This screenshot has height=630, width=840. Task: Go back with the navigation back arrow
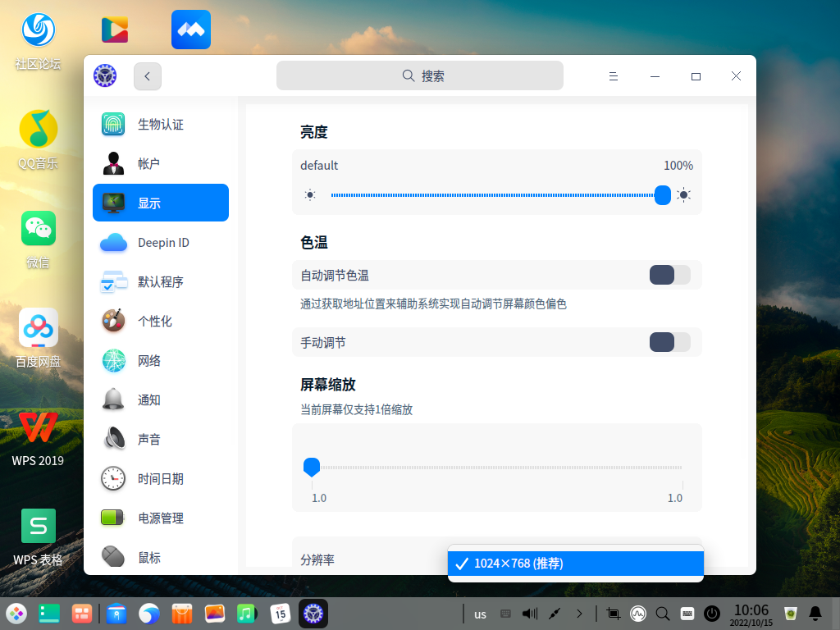(147, 75)
